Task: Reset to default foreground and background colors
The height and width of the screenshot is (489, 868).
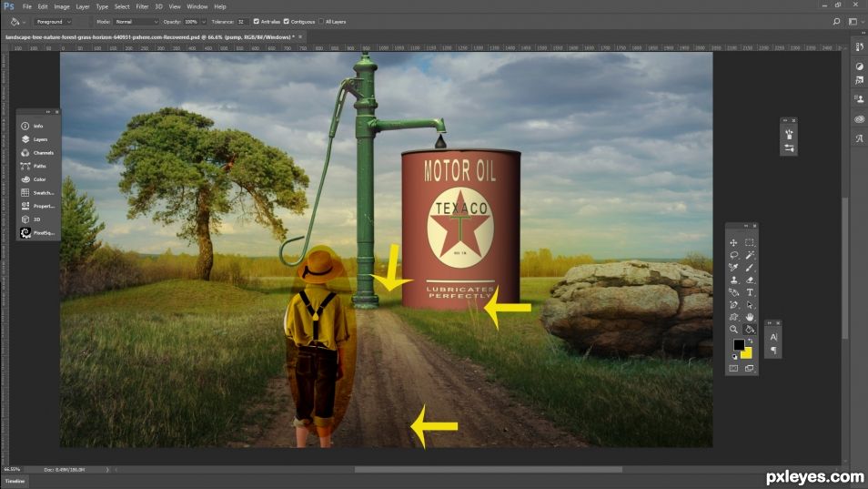Action: tap(734, 357)
